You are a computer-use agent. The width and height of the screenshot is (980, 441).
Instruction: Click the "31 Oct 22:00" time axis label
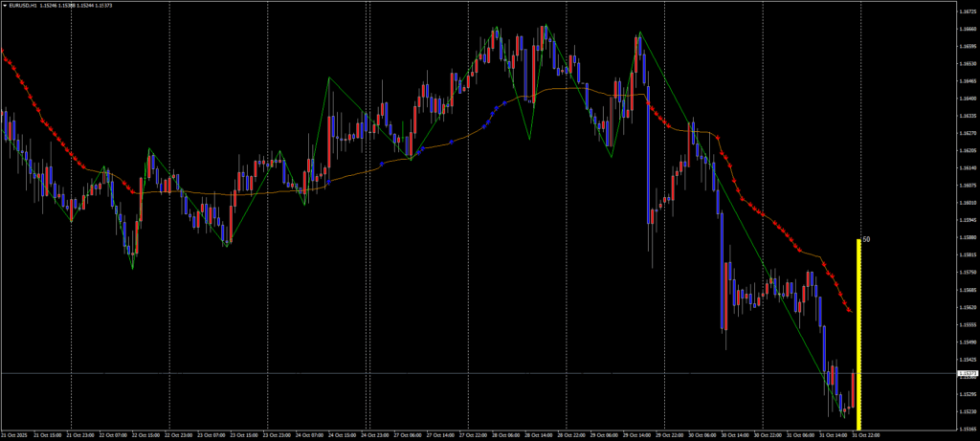coord(866,435)
